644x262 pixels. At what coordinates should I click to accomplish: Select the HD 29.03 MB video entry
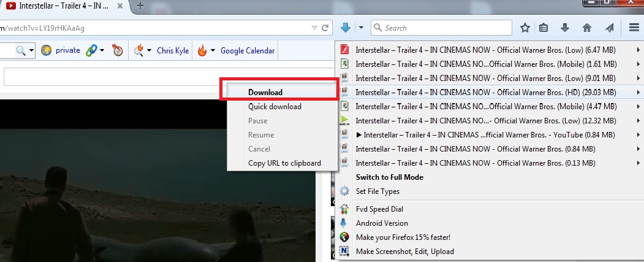coord(490,92)
